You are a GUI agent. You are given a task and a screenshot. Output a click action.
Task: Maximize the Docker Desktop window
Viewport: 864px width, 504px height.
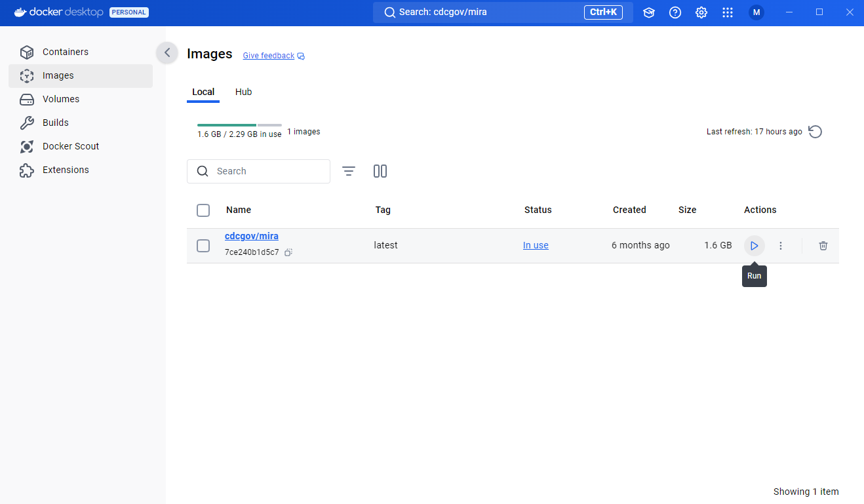819,12
